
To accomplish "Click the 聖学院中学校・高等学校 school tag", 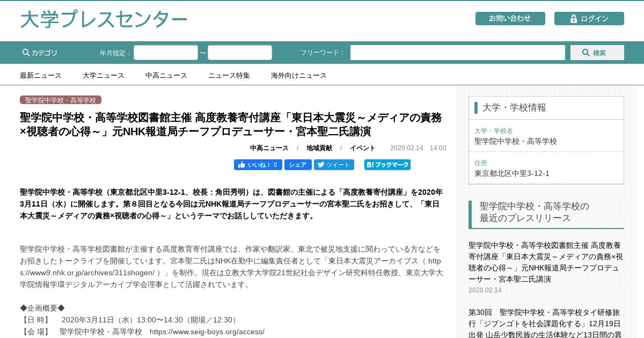I will (61, 100).
